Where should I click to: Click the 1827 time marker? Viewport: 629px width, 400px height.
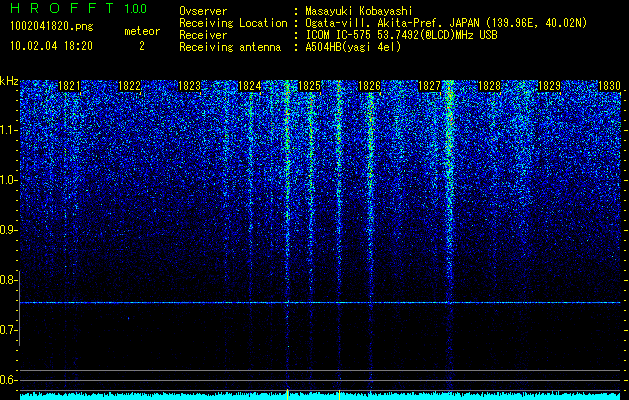[429, 86]
